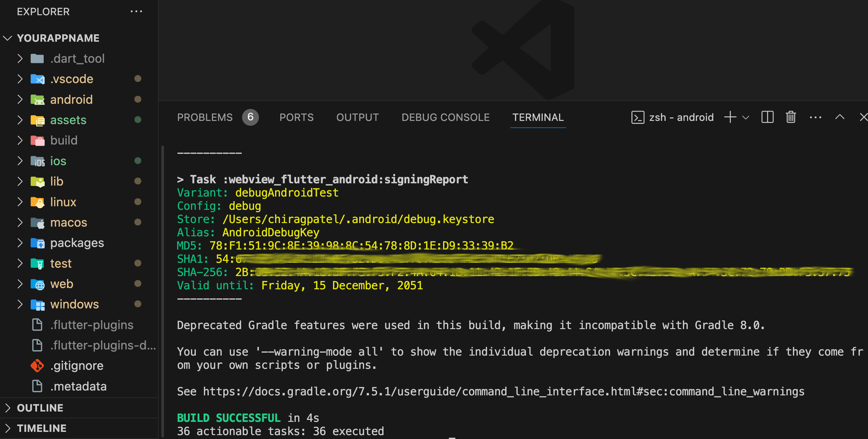Click the zsh - android terminal icon
The image size is (868, 439).
pyautogui.click(x=638, y=117)
